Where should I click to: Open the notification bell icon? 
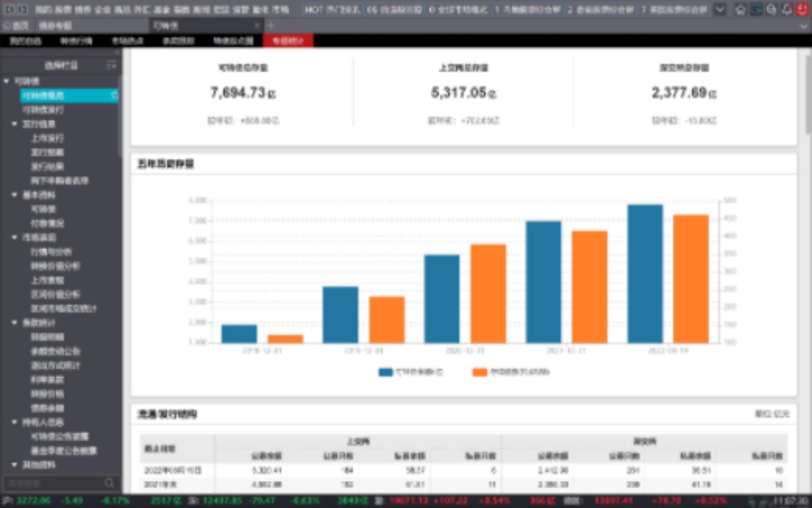click(787, 9)
